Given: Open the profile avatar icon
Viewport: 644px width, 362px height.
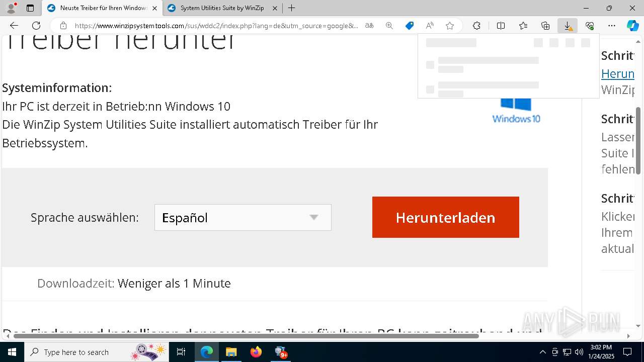Looking at the screenshot, I should coord(11,8).
